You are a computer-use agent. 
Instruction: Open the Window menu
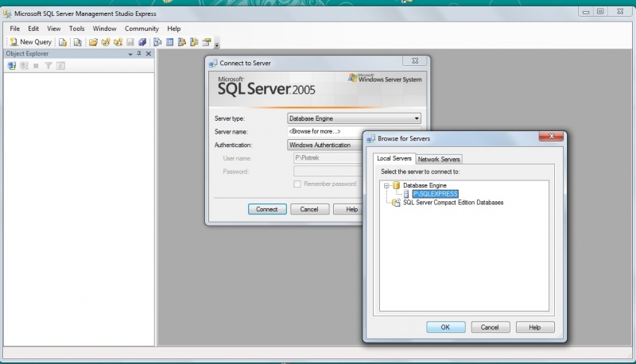click(x=104, y=29)
